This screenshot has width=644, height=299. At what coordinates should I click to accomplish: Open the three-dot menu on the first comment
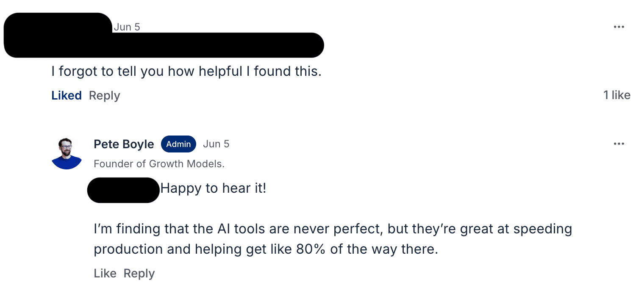point(619,27)
